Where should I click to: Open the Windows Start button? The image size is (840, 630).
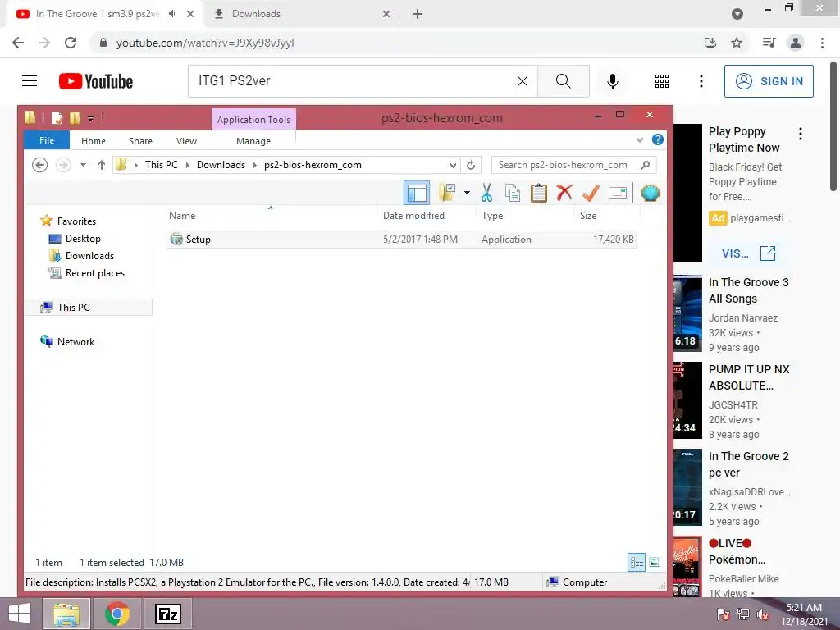pyautogui.click(x=20, y=614)
